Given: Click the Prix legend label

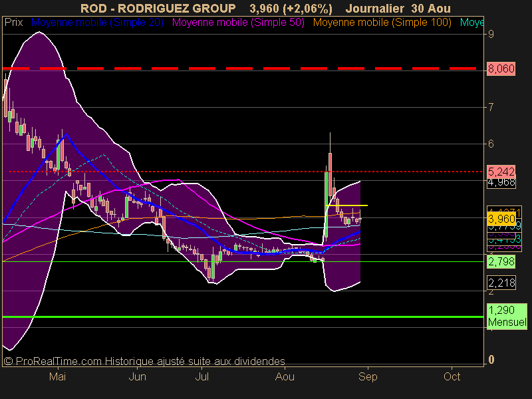Looking at the screenshot, I should [13, 23].
